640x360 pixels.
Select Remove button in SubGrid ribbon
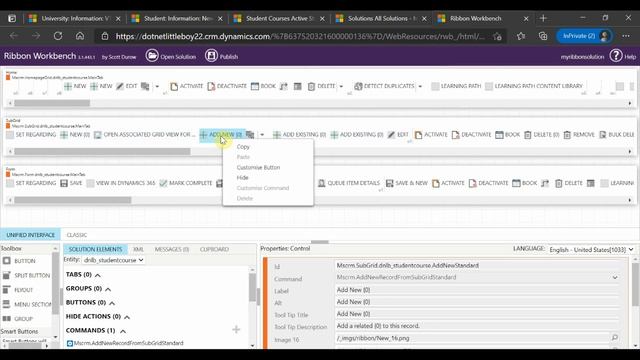coord(579,135)
